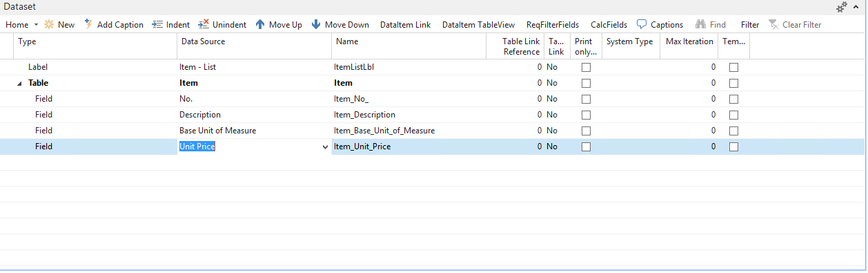Click the New star icon
This screenshot has height=273, width=868.
49,24
